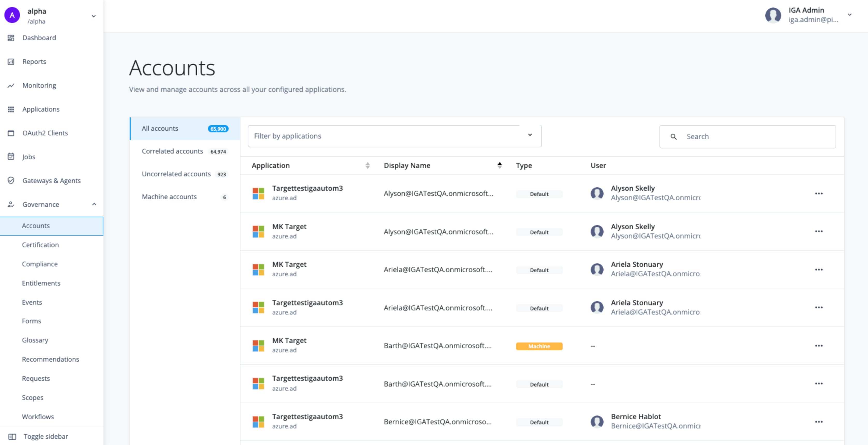
Task: Select the Machine accounts tab
Action: pos(170,196)
